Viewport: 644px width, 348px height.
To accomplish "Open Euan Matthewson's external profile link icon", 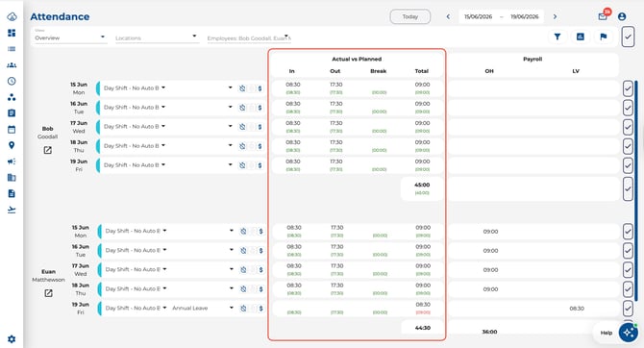I will point(48,293).
